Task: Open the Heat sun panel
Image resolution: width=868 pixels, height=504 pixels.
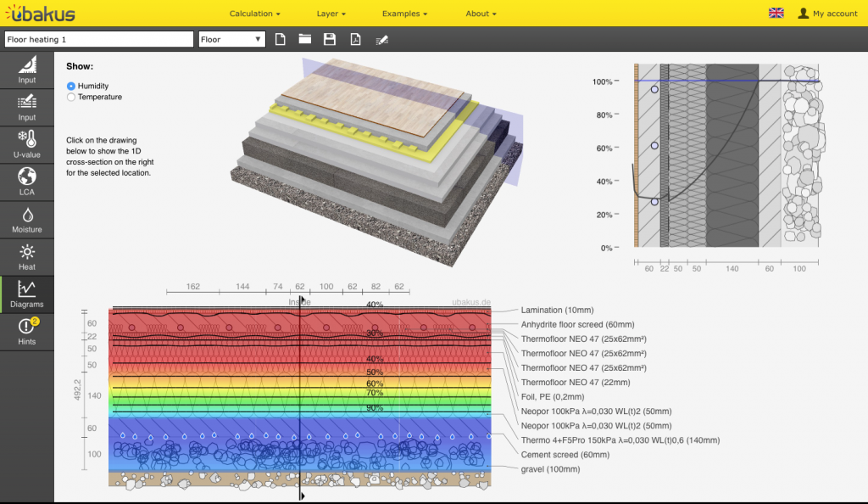Action: (x=26, y=256)
